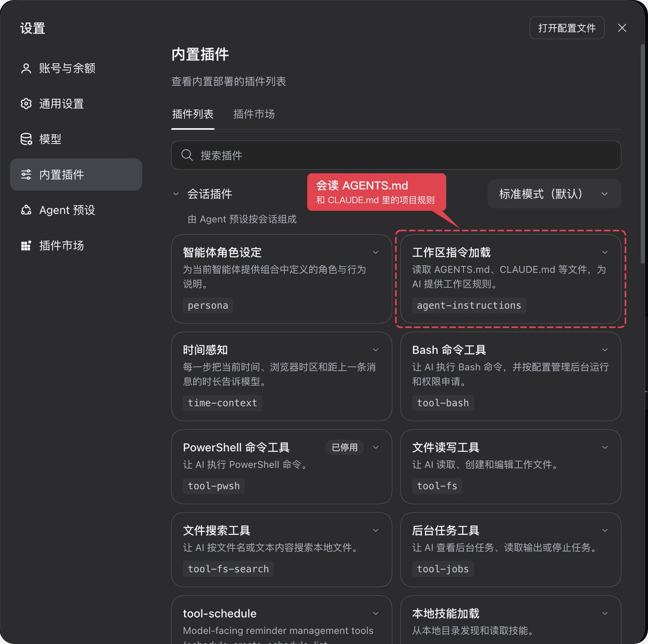The image size is (648, 644).
Task: Click the tool-pwsh tag
Action: (214, 486)
